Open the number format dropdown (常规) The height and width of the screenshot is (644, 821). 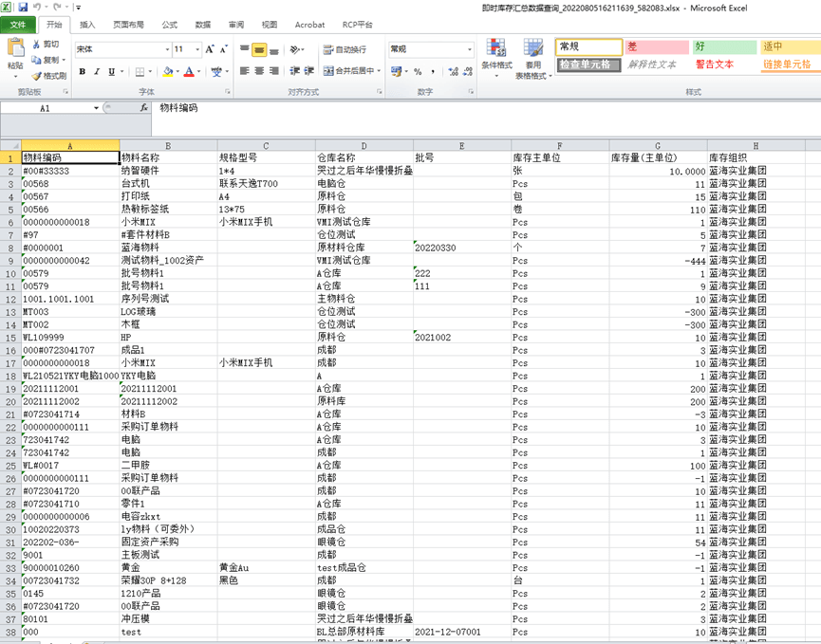click(x=468, y=49)
